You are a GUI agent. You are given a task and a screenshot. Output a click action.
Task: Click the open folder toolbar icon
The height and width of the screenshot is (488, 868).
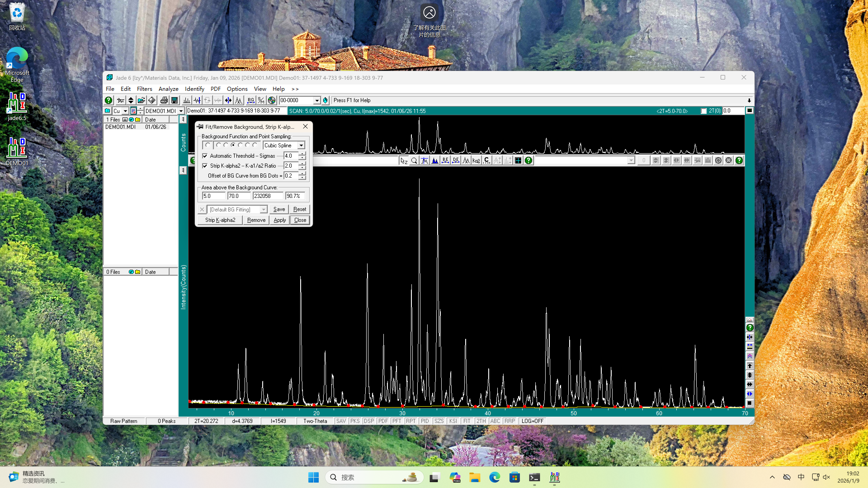point(141,100)
